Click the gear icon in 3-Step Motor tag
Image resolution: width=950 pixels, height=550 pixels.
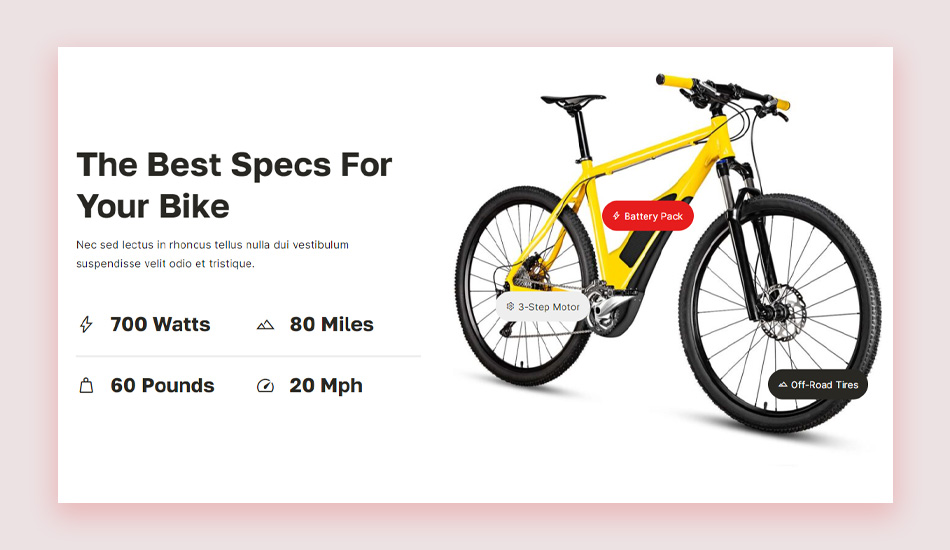[510, 306]
